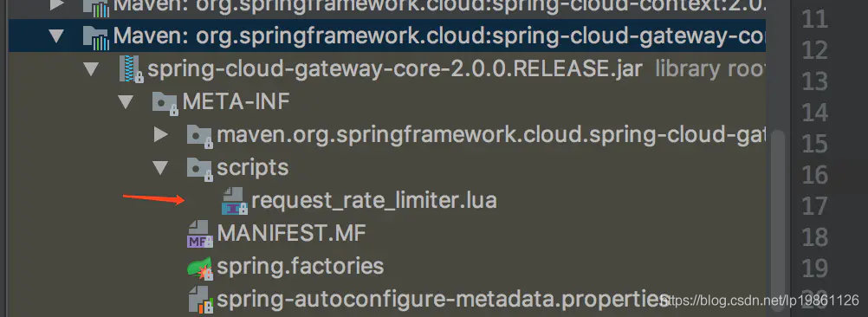Collapse the META-INF folder arrow
The image size is (868, 317).
tap(126, 102)
